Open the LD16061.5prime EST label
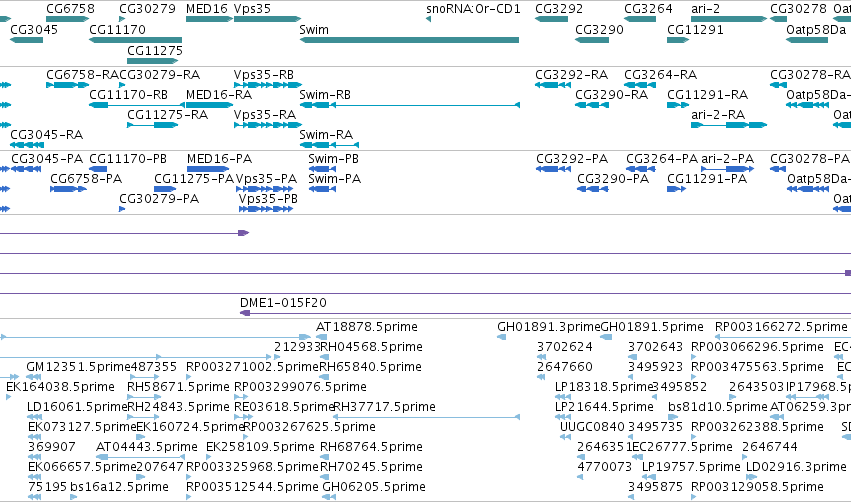851x502 pixels. pos(77,407)
